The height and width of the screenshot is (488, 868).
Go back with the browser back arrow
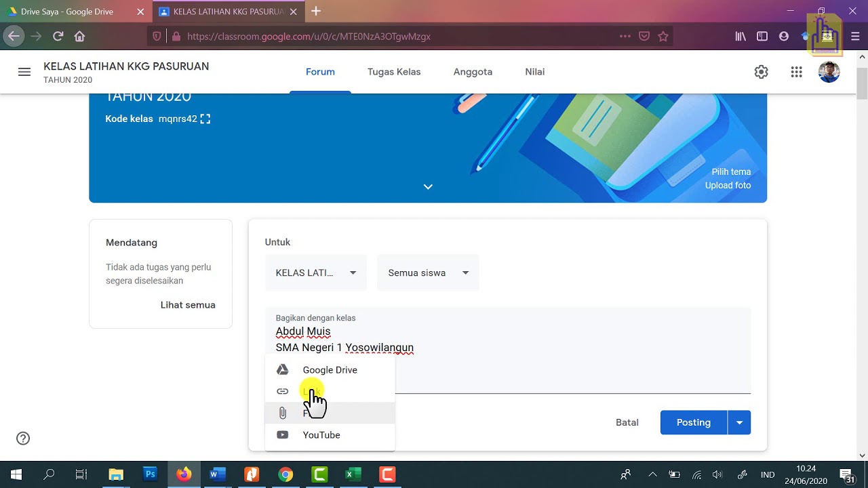14,37
